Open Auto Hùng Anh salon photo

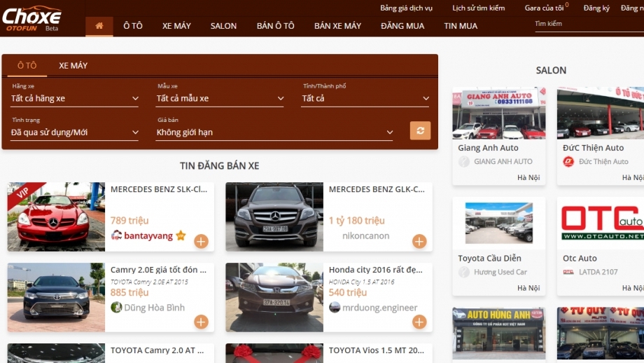(499, 334)
